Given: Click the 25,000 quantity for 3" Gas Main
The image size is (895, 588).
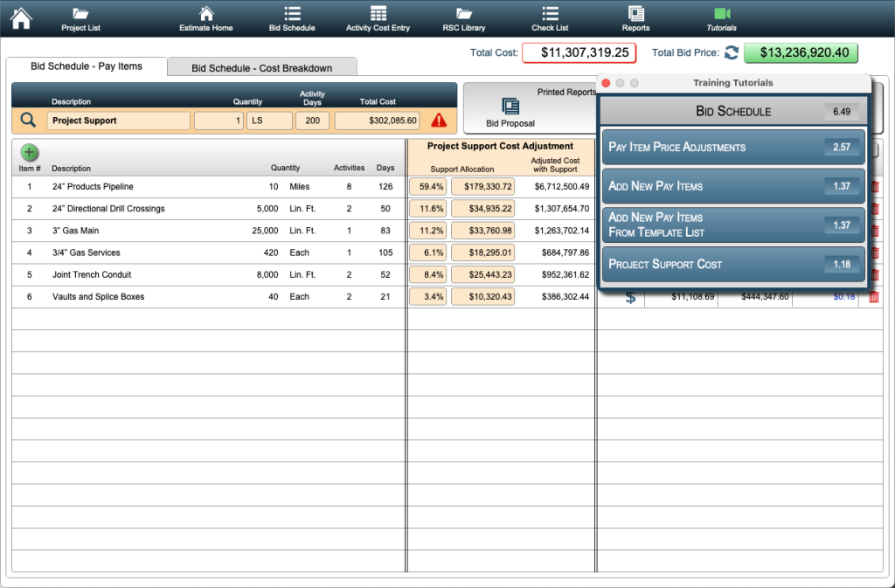Looking at the screenshot, I should pos(265,231).
